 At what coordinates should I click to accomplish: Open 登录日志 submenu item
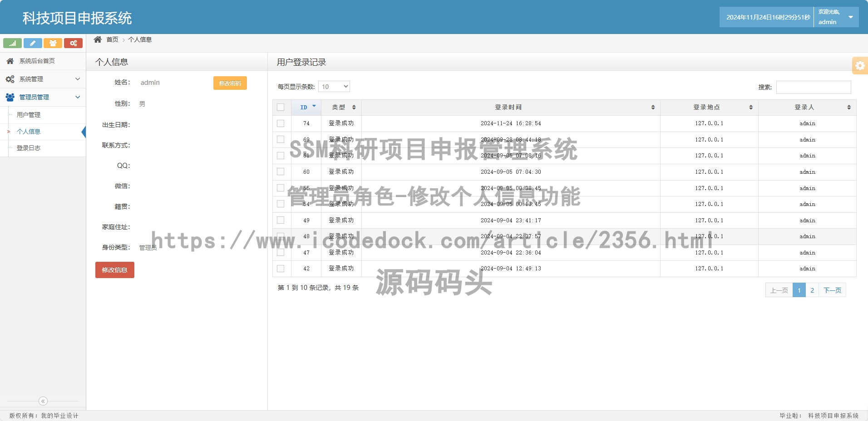[29, 148]
